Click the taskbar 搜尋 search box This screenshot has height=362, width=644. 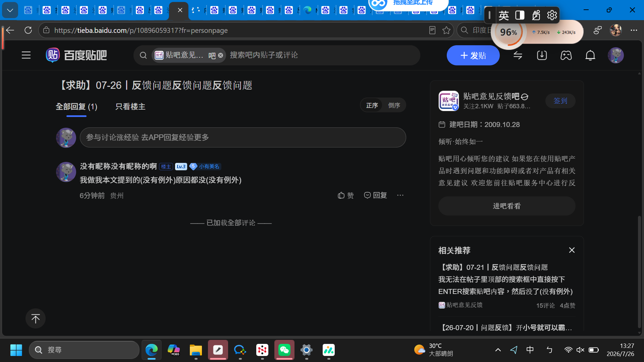click(x=84, y=350)
